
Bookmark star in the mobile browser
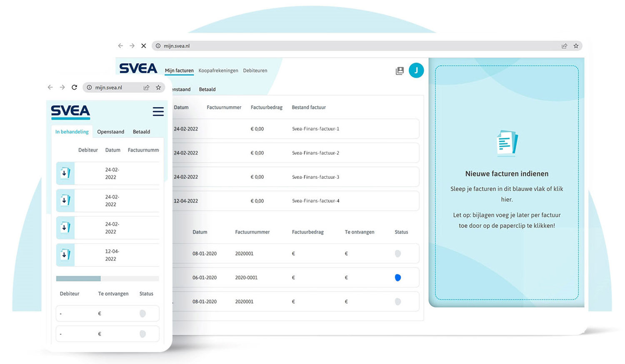tap(158, 87)
